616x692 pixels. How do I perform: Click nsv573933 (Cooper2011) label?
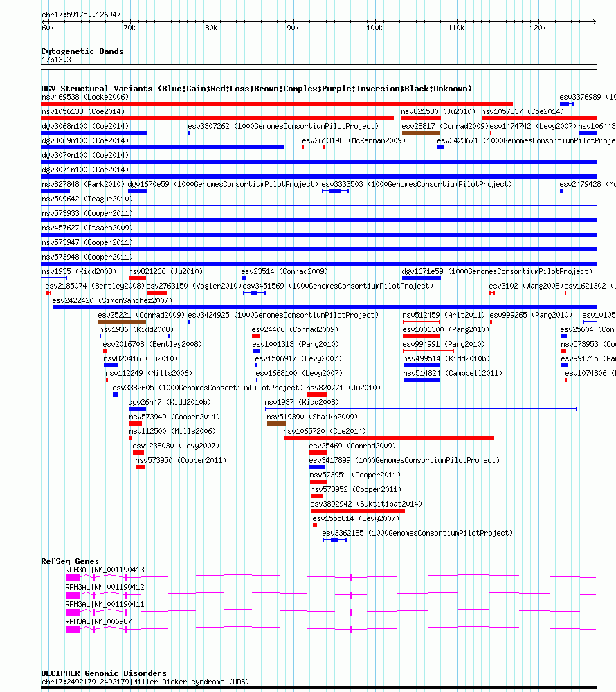click(87, 214)
